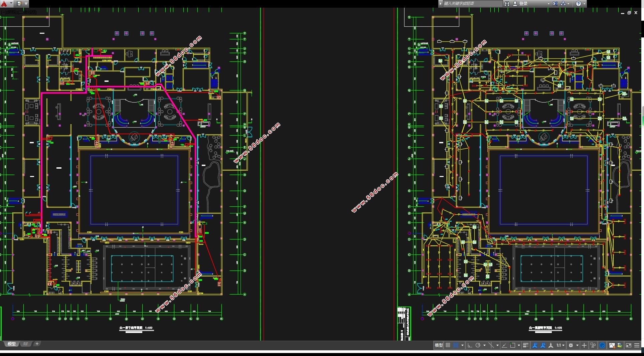This screenshot has width=644, height=356.
Task: Switch to the RF layout tab
Action: pyautogui.click(x=26, y=344)
